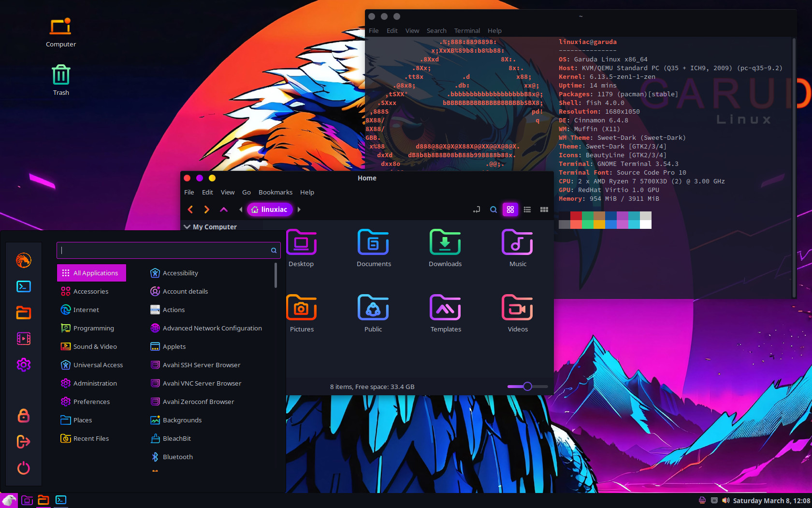Open terminal from panel launcher
Image resolution: width=812 pixels, height=508 pixels.
pos(61,500)
